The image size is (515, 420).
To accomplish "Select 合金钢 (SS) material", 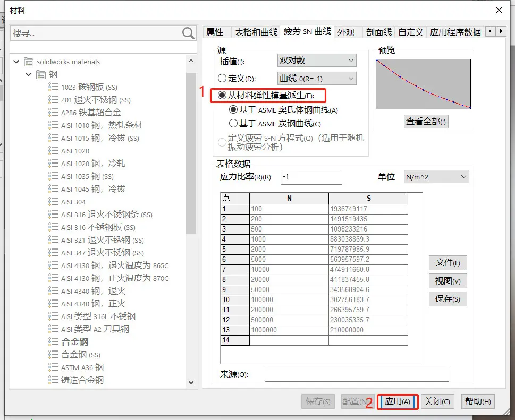I will [81, 355].
